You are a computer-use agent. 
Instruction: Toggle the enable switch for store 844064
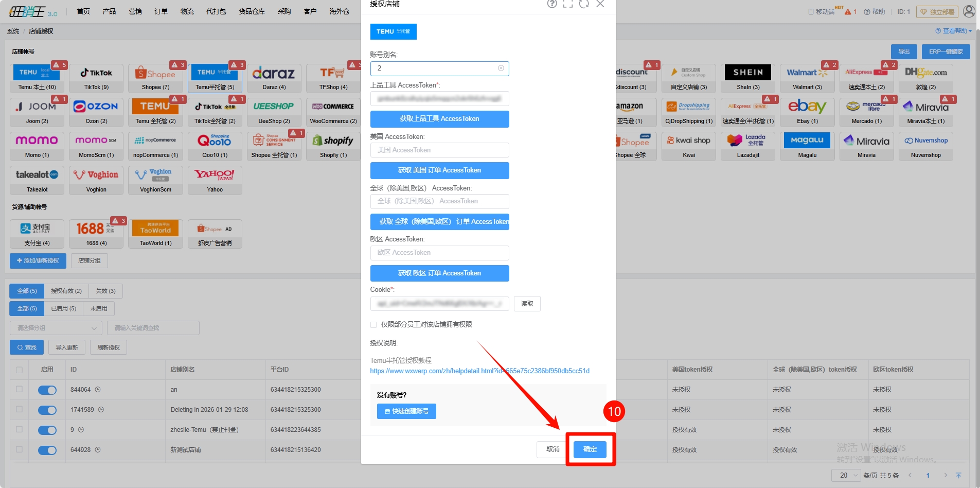pos(47,390)
